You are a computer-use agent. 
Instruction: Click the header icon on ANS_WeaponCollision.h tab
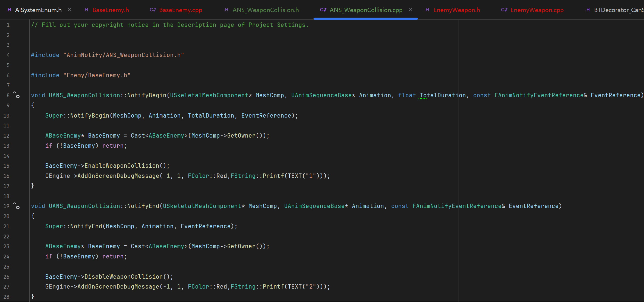[x=226, y=10]
